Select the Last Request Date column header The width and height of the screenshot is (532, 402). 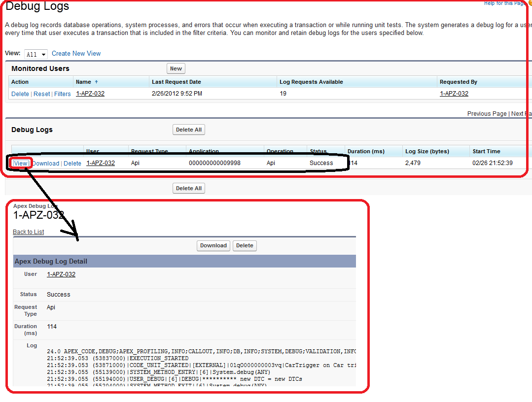click(177, 82)
